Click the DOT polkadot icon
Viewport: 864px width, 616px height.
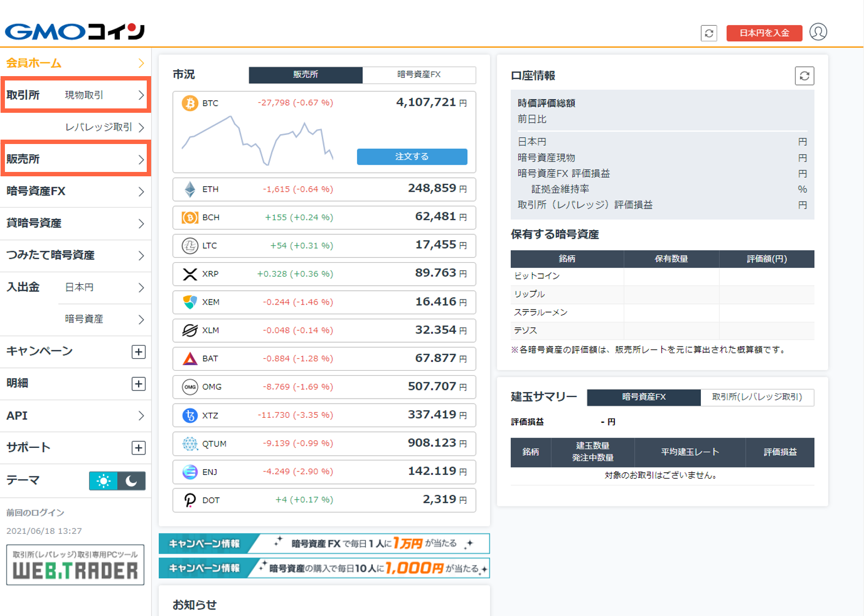pyautogui.click(x=190, y=500)
